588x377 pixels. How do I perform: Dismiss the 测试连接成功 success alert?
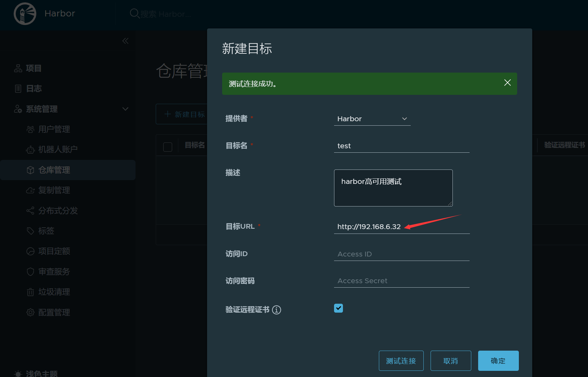pyautogui.click(x=507, y=83)
